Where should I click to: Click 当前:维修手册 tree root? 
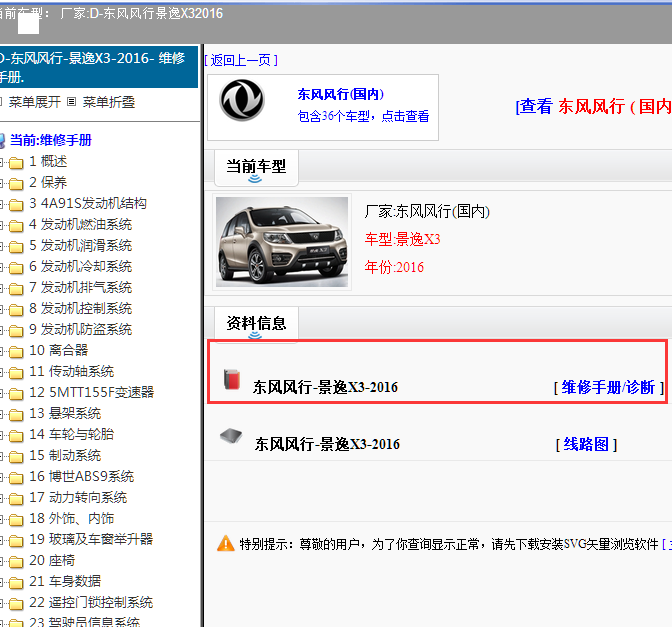pos(51,140)
